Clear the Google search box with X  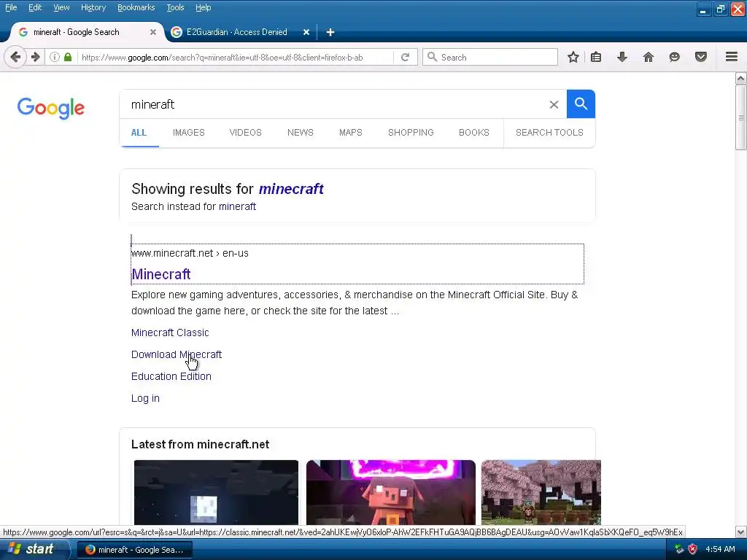(x=554, y=104)
